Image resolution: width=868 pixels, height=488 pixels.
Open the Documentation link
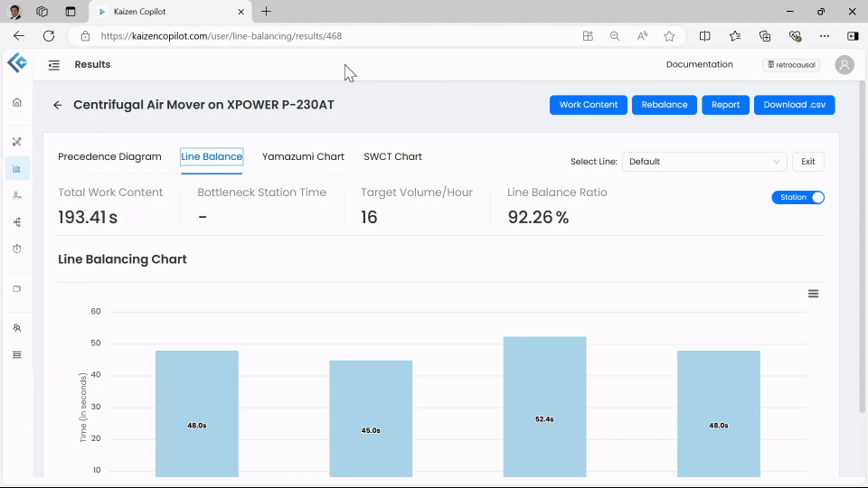coord(699,64)
